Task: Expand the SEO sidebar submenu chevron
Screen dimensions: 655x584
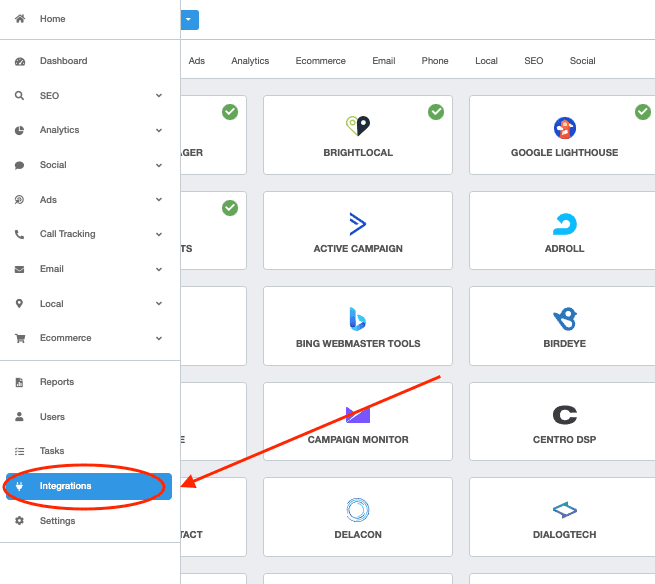Action: tap(159, 96)
